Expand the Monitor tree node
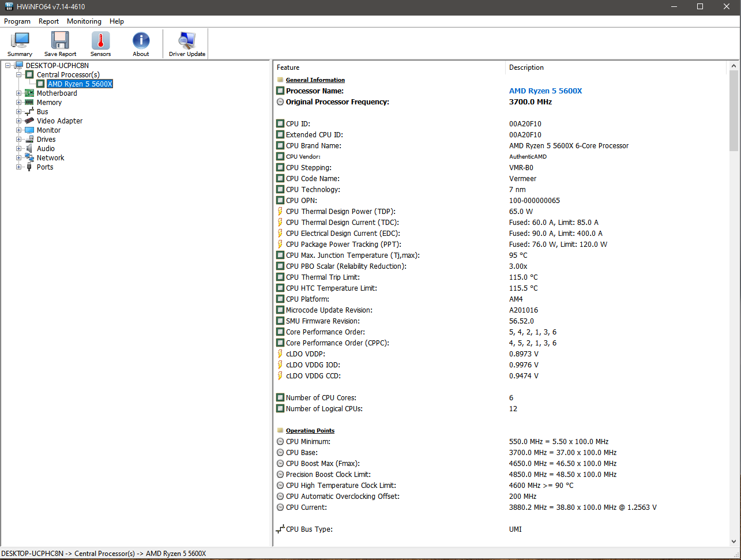The width and height of the screenshot is (741, 560). click(19, 130)
